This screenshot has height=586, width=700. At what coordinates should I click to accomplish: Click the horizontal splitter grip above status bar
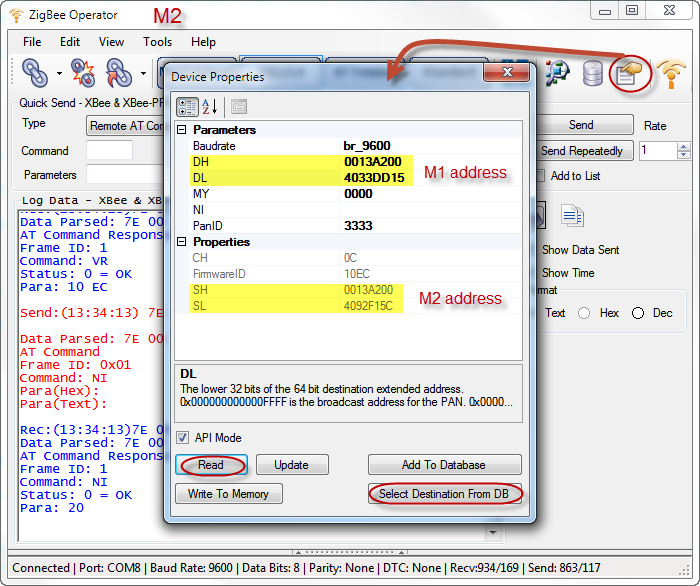coord(350,552)
